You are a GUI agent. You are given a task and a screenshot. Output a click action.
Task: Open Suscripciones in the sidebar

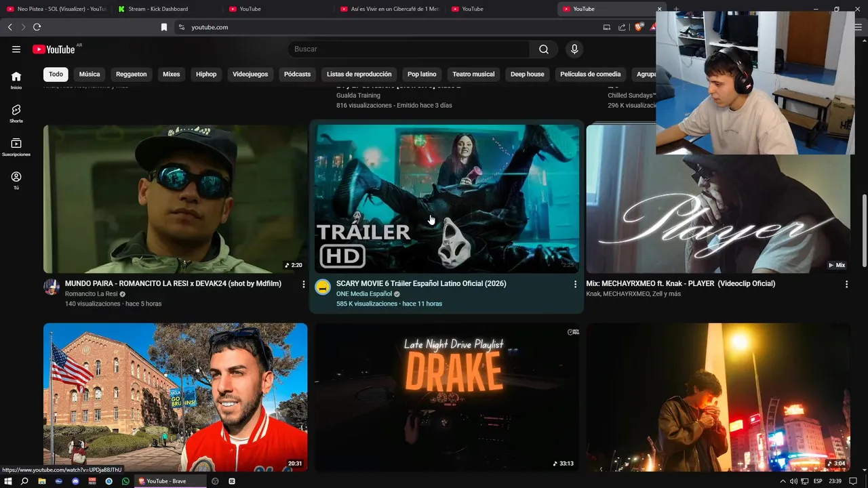tap(16, 146)
